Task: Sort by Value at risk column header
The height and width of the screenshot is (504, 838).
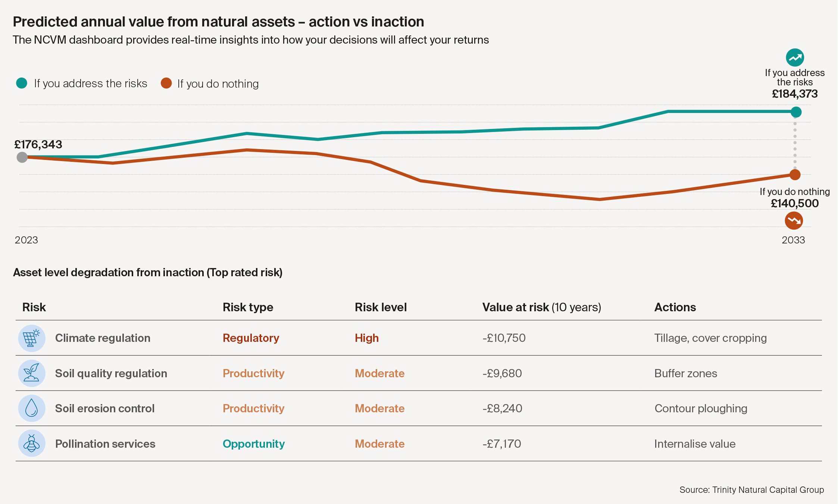Action: 541,307
